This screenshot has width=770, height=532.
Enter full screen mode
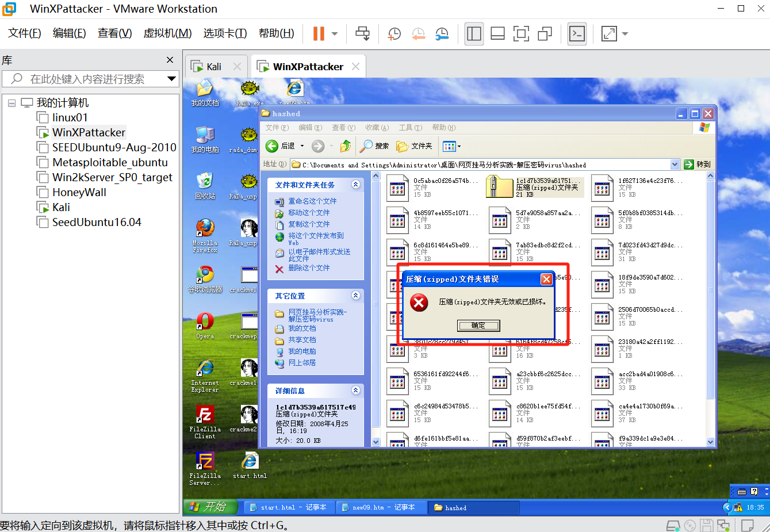pyautogui.click(x=521, y=33)
